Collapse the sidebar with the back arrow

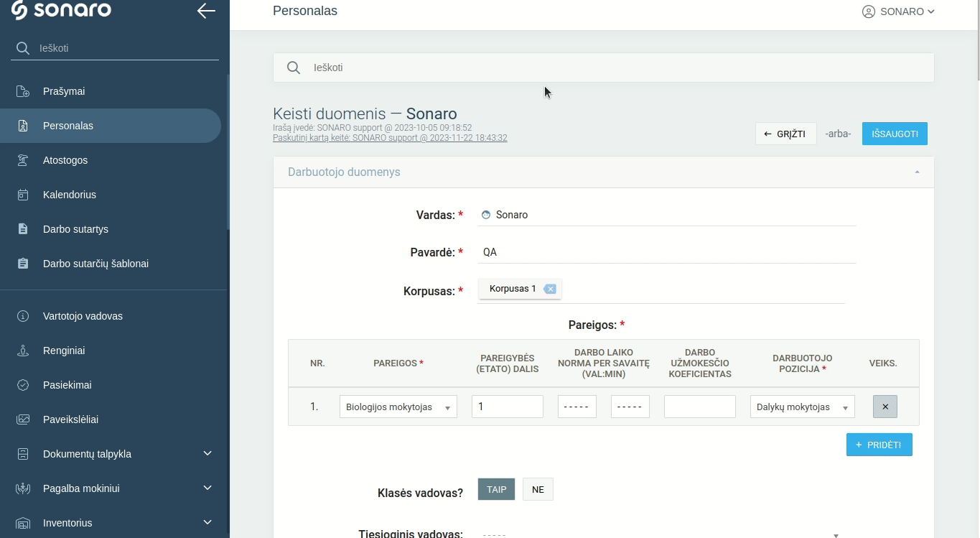206,11
